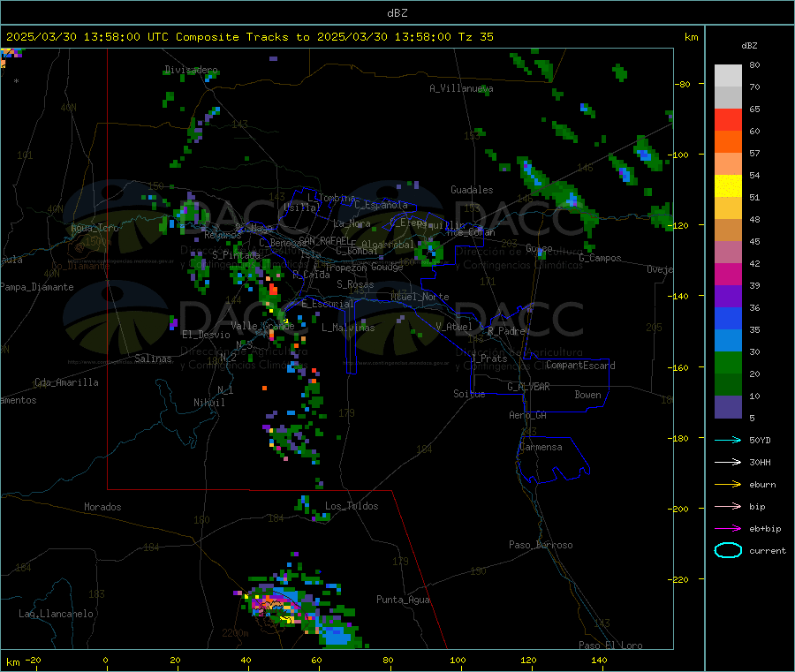Viewport: 795px width, 672px height.
Task: Click the Salinas map label
Action: coord(153,359)
